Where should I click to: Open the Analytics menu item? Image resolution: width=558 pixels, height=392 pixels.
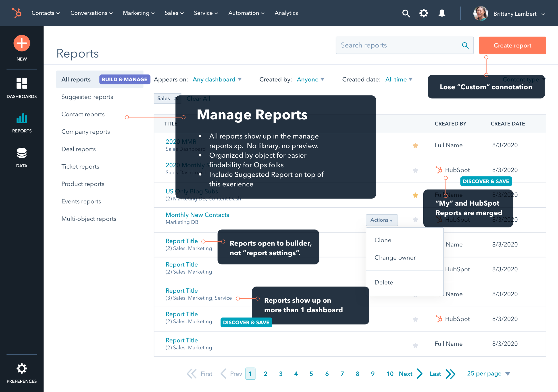pyautogui.click(x=286, y=13)
